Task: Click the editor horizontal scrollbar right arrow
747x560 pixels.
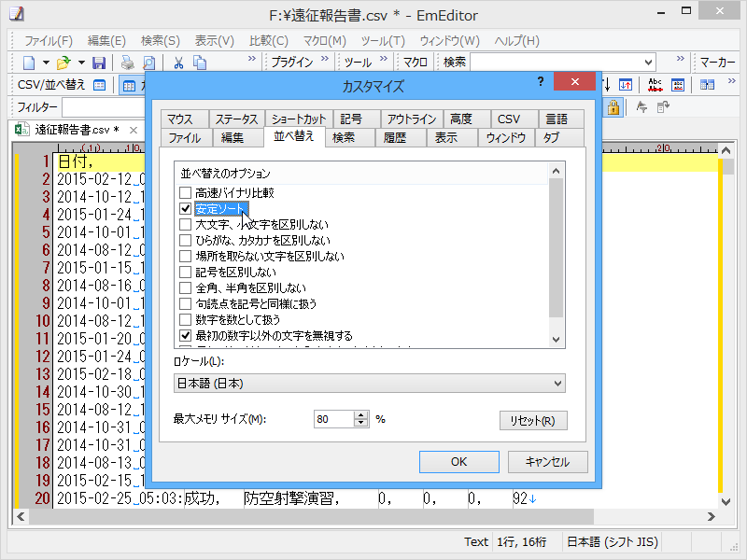Action: click(711, 517)
